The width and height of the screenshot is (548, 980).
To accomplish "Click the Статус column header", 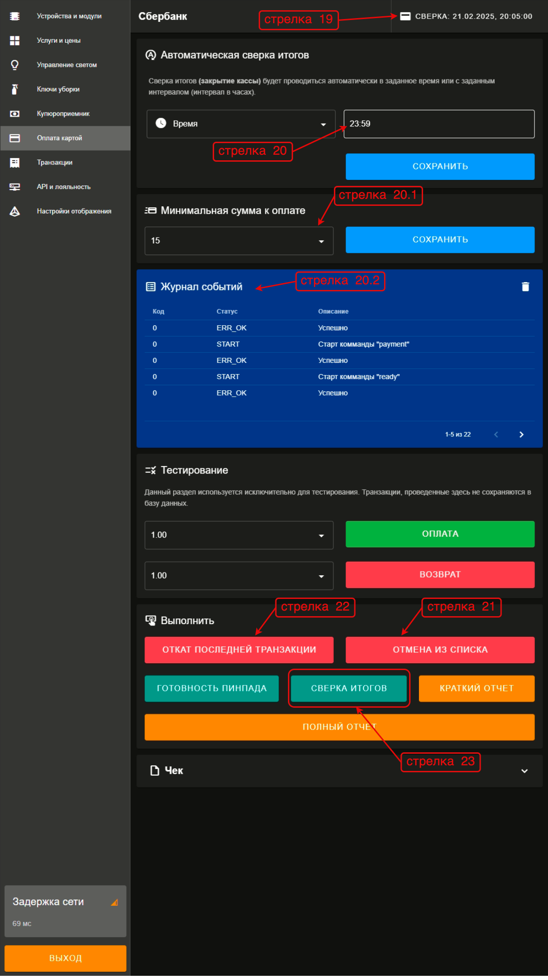I will 227,311.
